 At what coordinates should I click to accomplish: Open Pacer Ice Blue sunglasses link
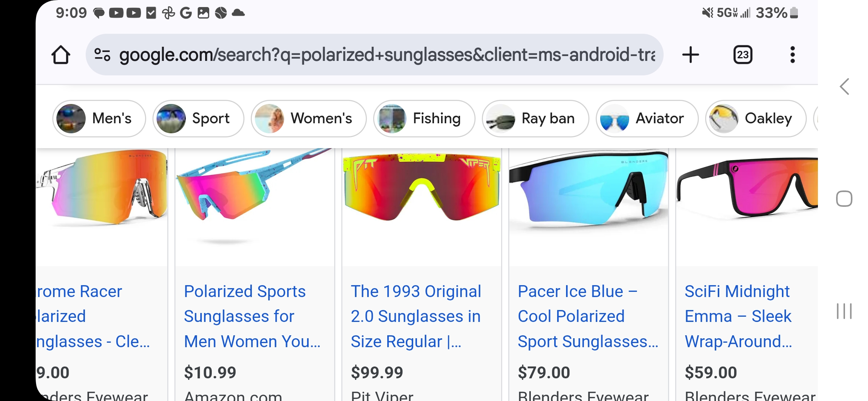tap(588, 316)
